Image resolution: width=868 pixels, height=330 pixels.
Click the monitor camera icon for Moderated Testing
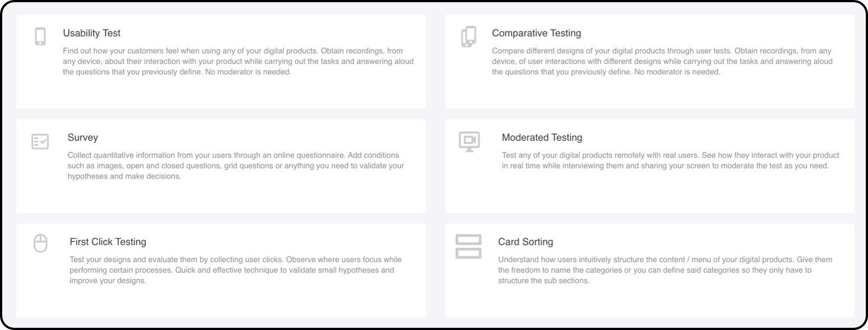469,141
